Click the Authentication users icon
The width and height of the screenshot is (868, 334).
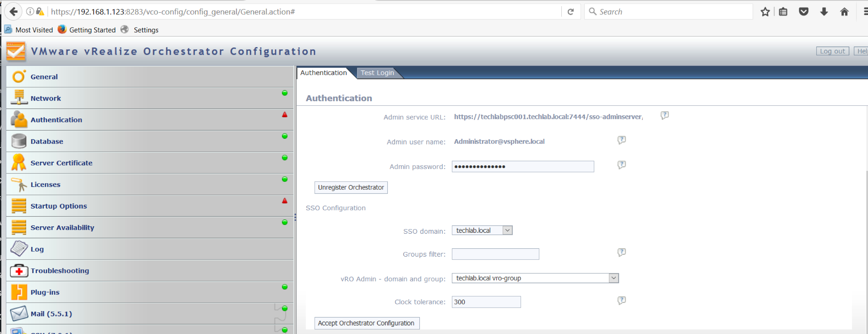point(19,120)
